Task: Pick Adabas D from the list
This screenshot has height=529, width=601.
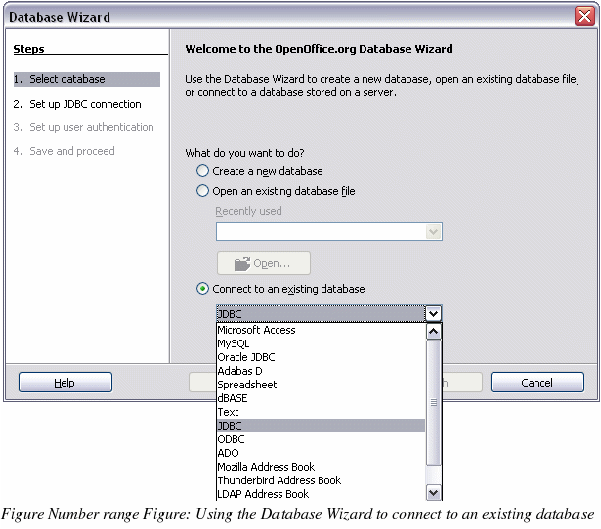Action: click(240, 371)
